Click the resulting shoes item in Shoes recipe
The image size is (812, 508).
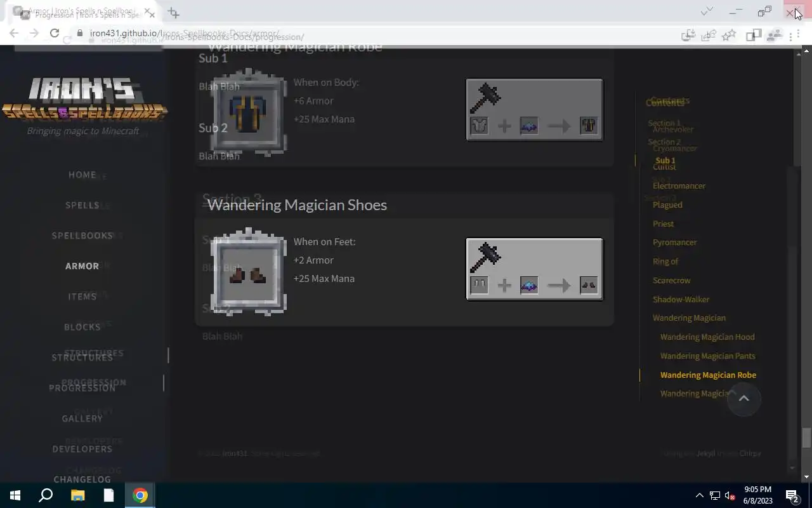pyautogui.click(x=589, y=285)
